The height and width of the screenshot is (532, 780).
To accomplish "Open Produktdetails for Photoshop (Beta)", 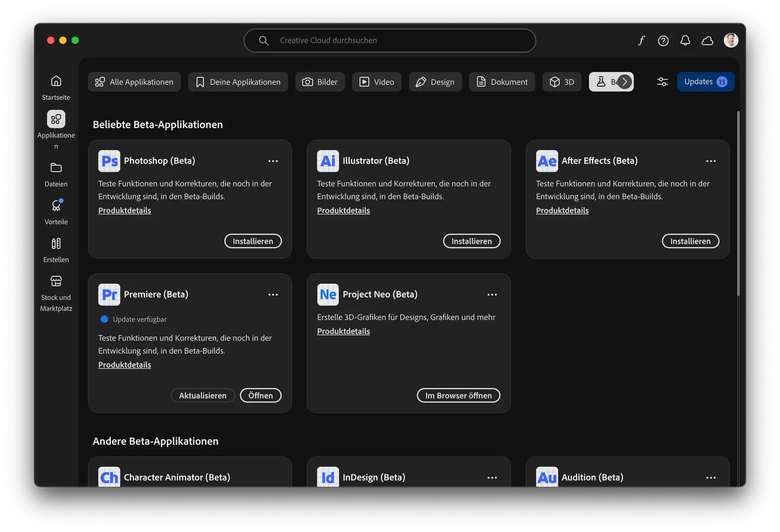I will (x=125, y=210).
